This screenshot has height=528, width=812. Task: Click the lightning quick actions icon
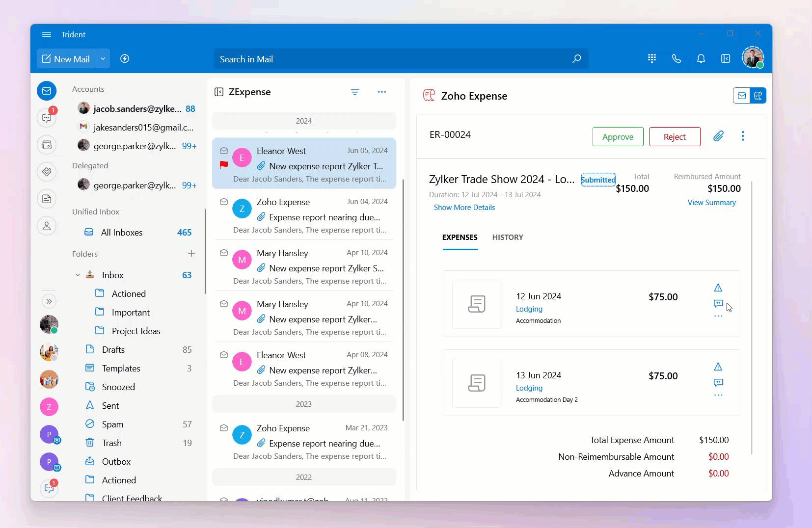[x=125, y=59]
